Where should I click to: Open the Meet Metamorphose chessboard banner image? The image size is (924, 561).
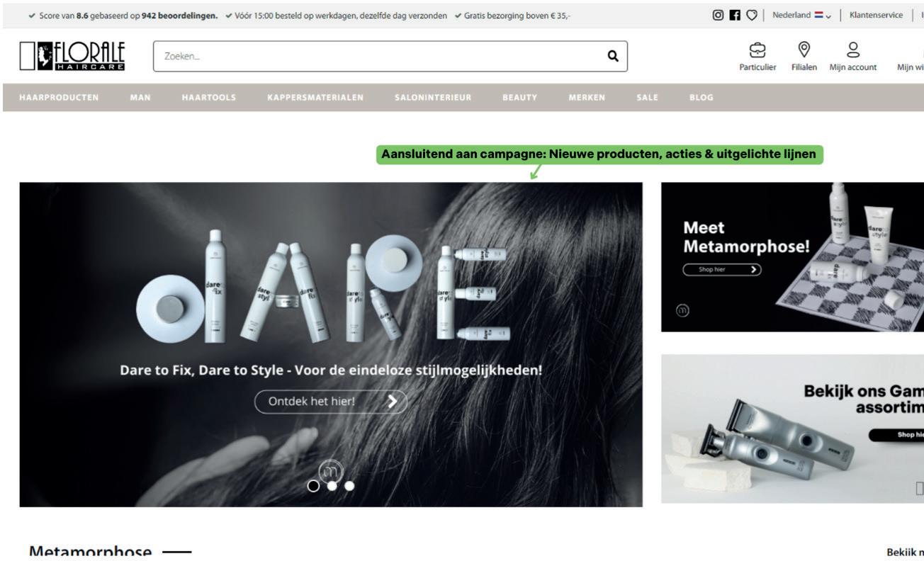click(792, 257)
